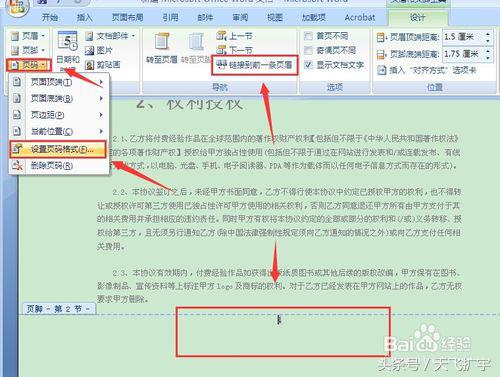The height and width of the screenshot is (377, 500).
Task: Switch to the 视图 tab
Action: [275, 17]
